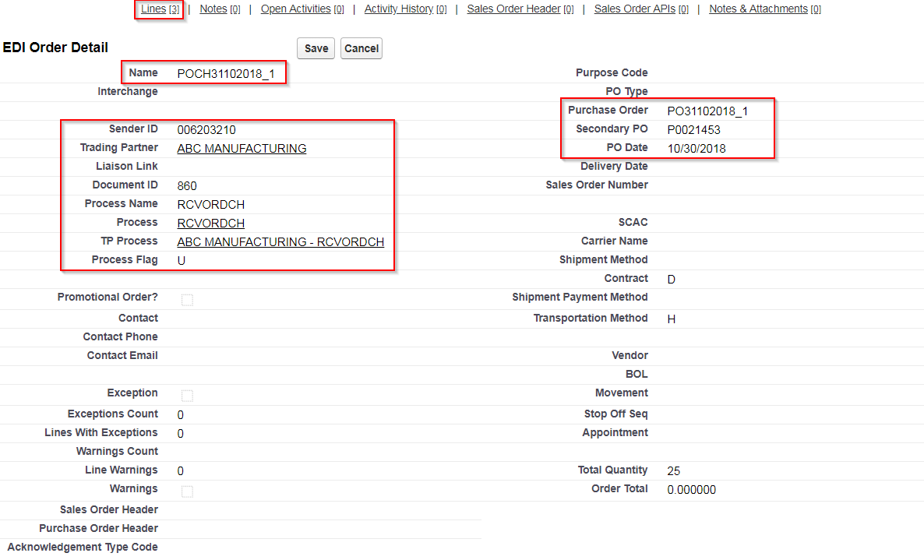
Task: Toggle the Exception checkbox
Action: click(187, 396)
